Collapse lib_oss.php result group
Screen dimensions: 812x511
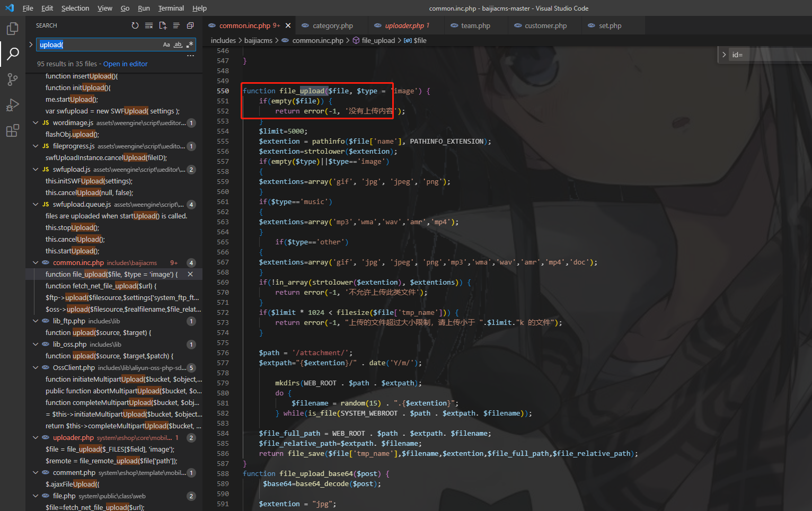(x=36, y=345)
